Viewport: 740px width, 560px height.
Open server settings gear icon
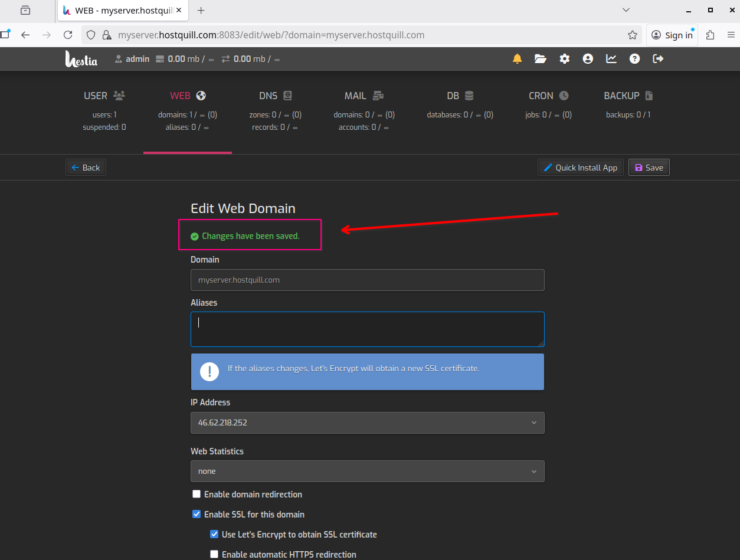pyautogui.click(x=565, y=59)
